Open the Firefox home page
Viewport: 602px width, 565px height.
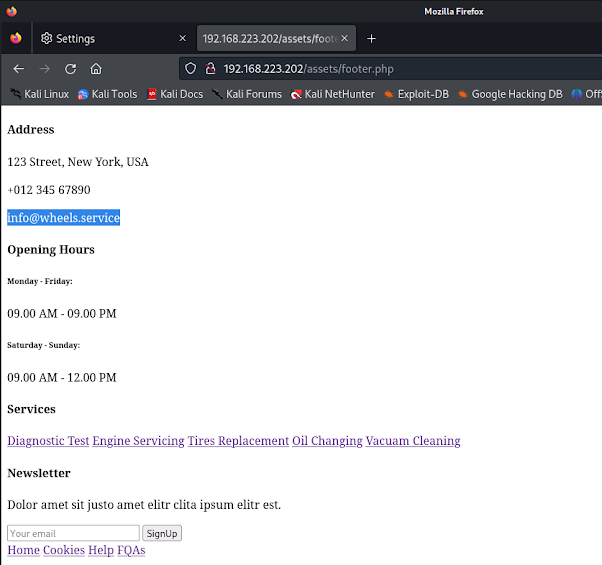coord(96,69)
